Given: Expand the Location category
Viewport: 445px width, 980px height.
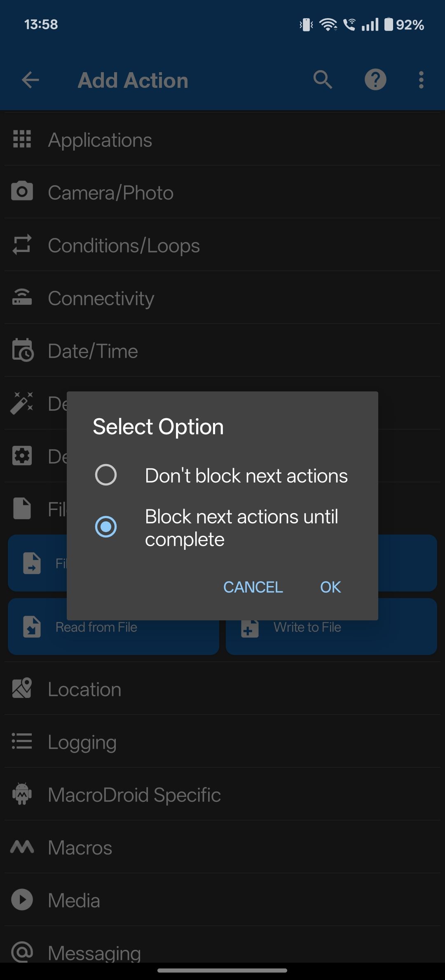Looking at the screenshot, I should pyautogui.click(x=222, y=689).
